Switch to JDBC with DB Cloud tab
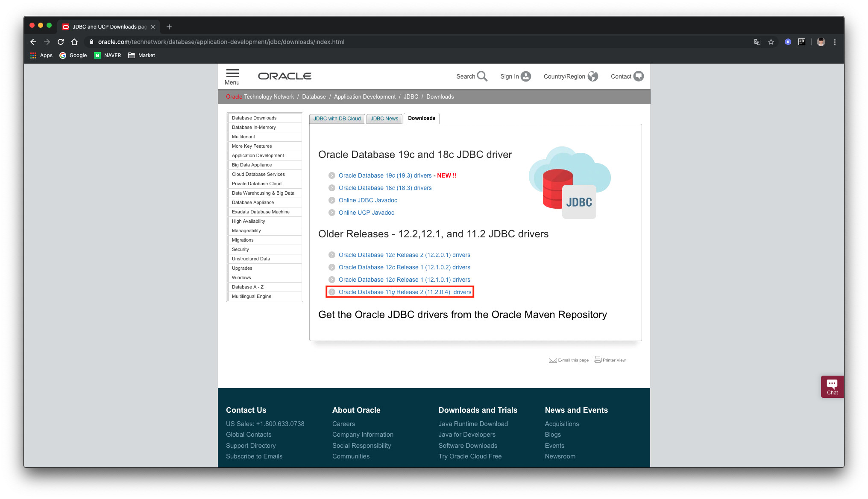 pyautogui.click(x=337, y=119)
